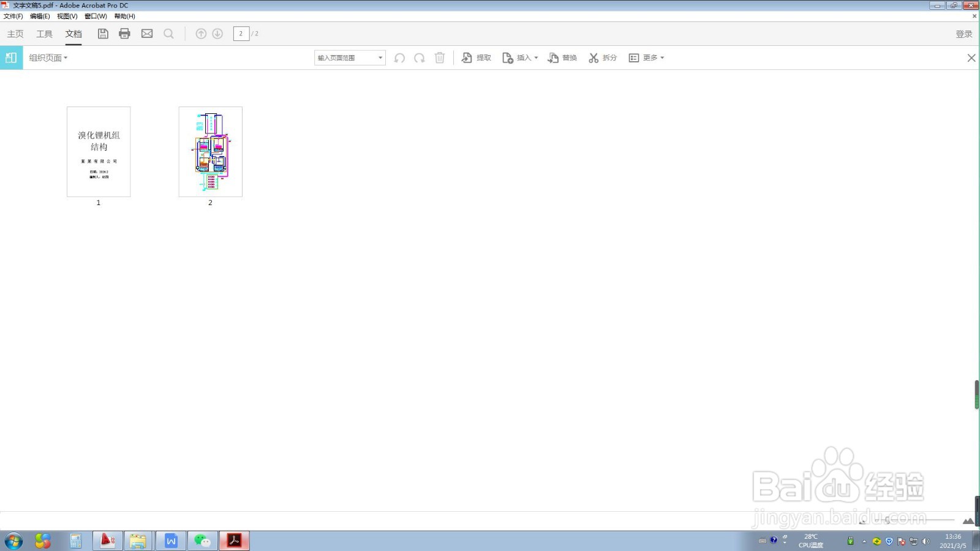The image size is (980, 551).
Task: Click the network icon in system tray
Action: [914, 541]
